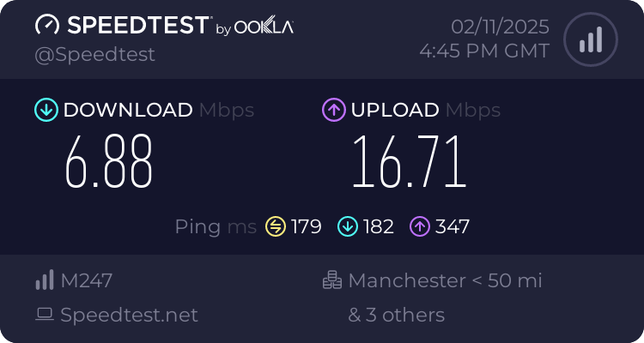The image size is (644, 343).
Task: Click the 02/11/2025 date text
Action: pyautogui.click(x=500, y=27)
